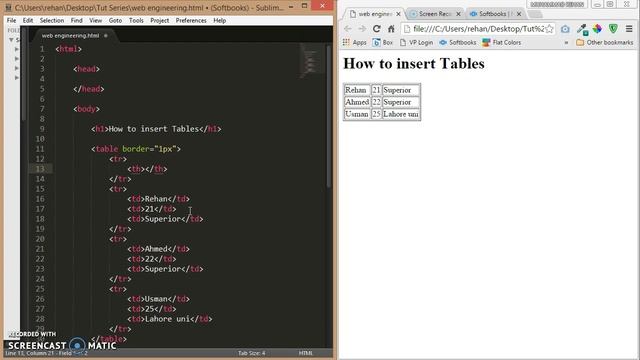This screenshot has width=640, height=360.
Task: Click the Lahore uni table cell
Action: 401,114
